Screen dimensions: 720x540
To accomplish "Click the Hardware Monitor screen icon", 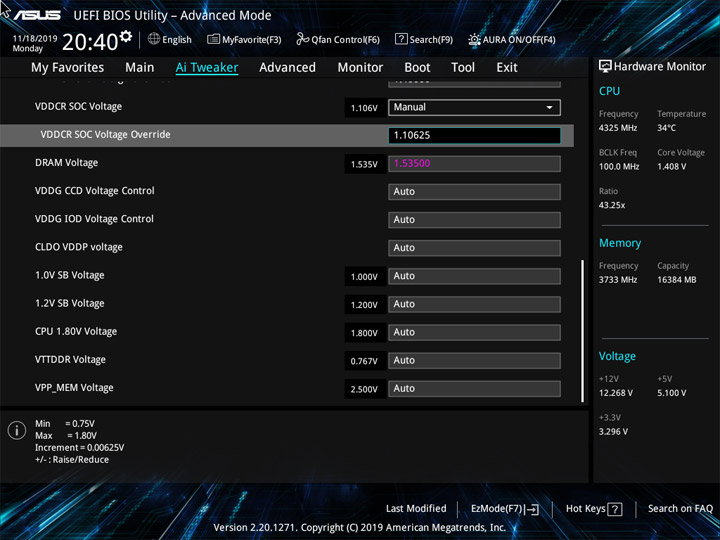I will (x=605, y=67).
